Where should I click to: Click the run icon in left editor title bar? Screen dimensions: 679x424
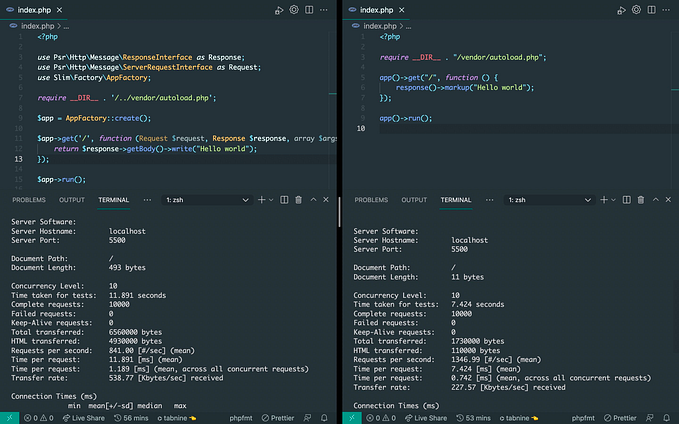coord(279,10)
